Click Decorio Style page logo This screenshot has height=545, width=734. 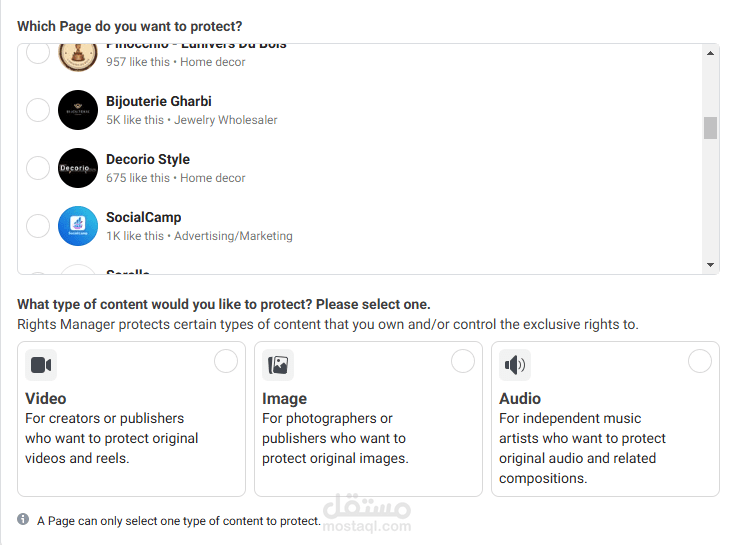[77, 168]
